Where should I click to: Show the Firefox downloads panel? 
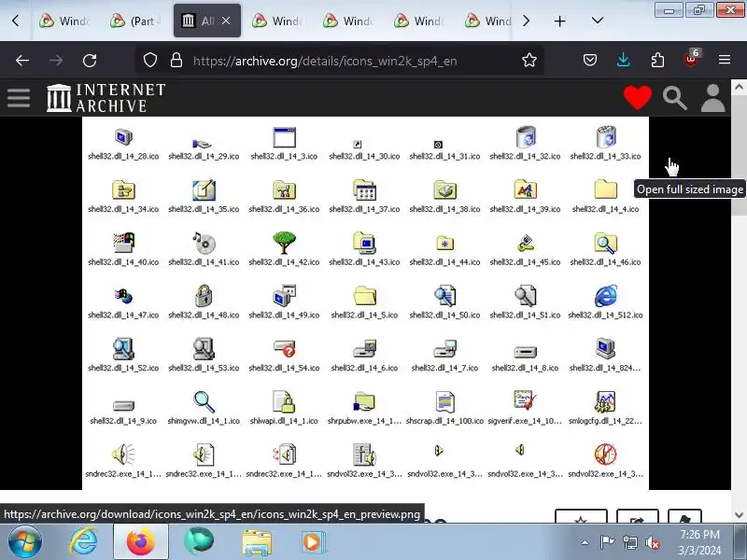623,60
